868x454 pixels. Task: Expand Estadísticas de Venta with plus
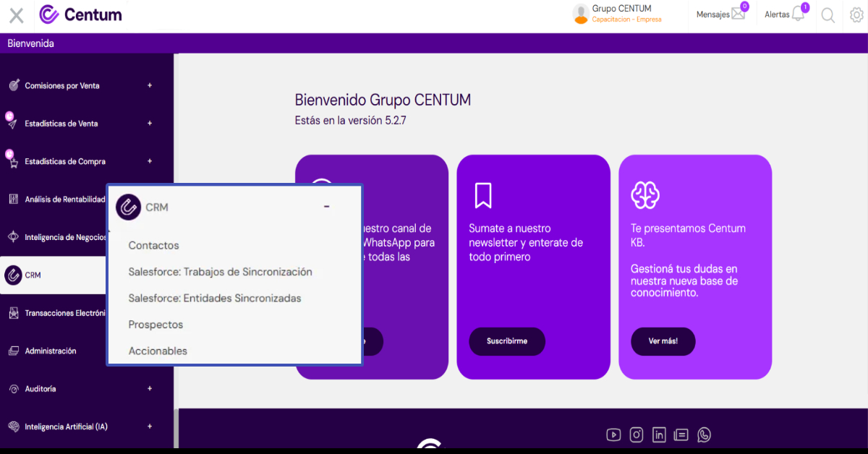(150, 123)
